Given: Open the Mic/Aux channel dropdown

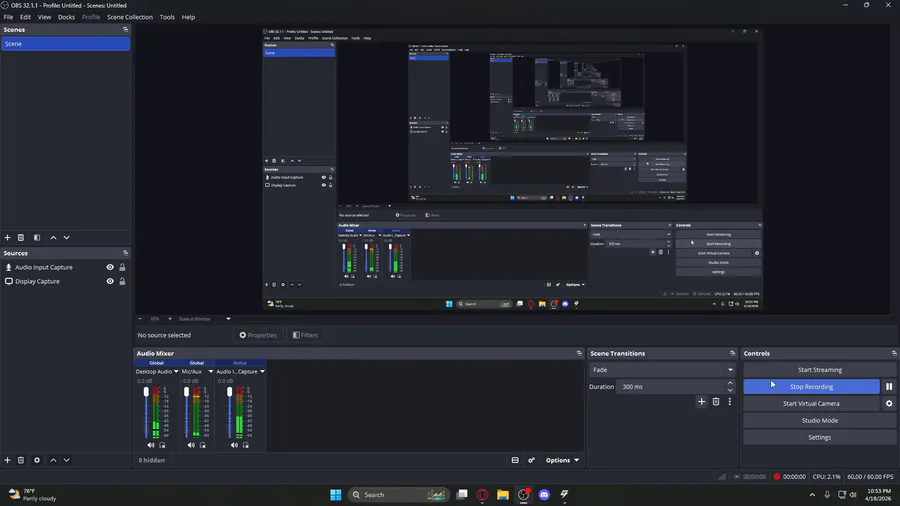Looking at the screenshot, I should coord(211,372).
